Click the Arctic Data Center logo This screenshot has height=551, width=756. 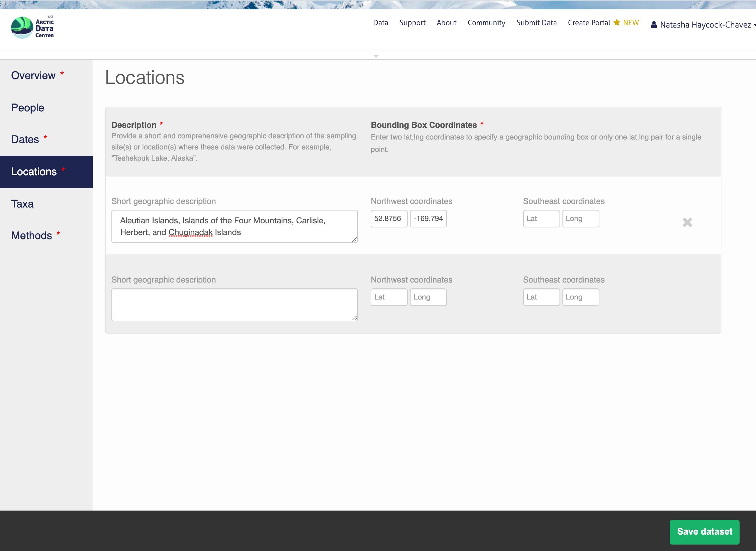pyautogui.click(x=33, y=27)
